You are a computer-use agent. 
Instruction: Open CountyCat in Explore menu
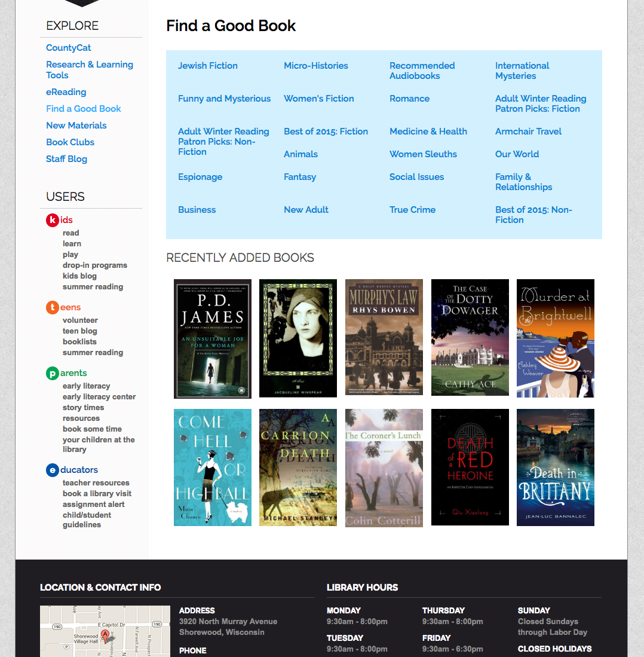[x=69, y=48]
